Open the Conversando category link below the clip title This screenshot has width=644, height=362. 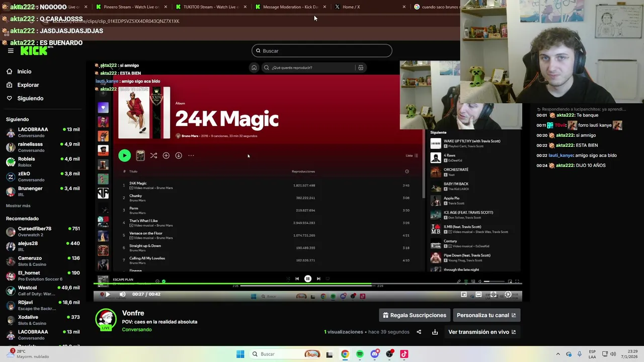tap(137, 329)
